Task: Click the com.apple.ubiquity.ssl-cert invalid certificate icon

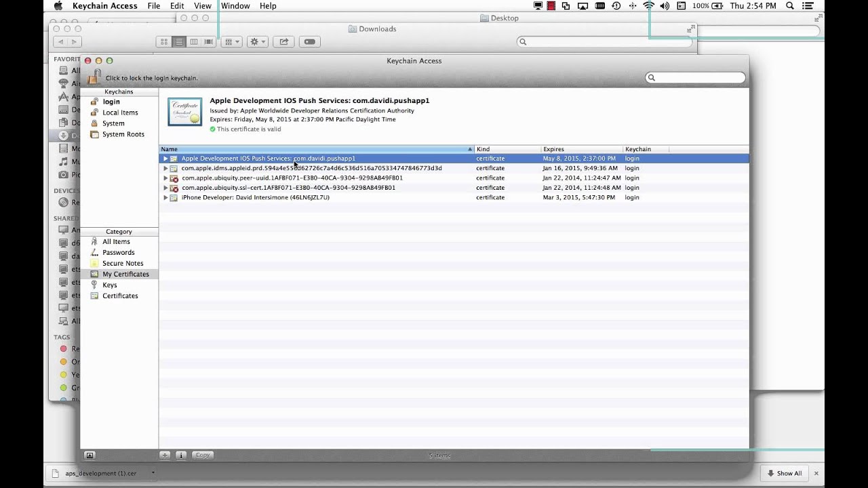Action: (174, 188)
